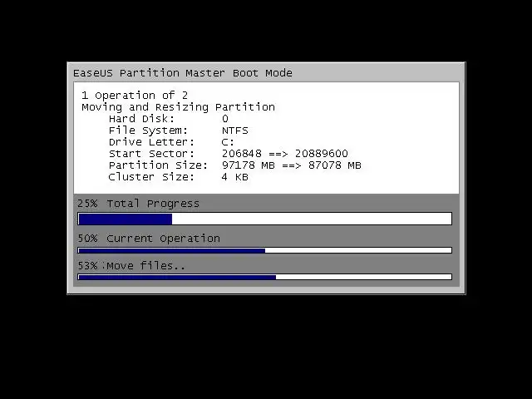Screen dimensions: 532x399
Task: Click the Total Progress bar
Action: (x=264, y=219)
